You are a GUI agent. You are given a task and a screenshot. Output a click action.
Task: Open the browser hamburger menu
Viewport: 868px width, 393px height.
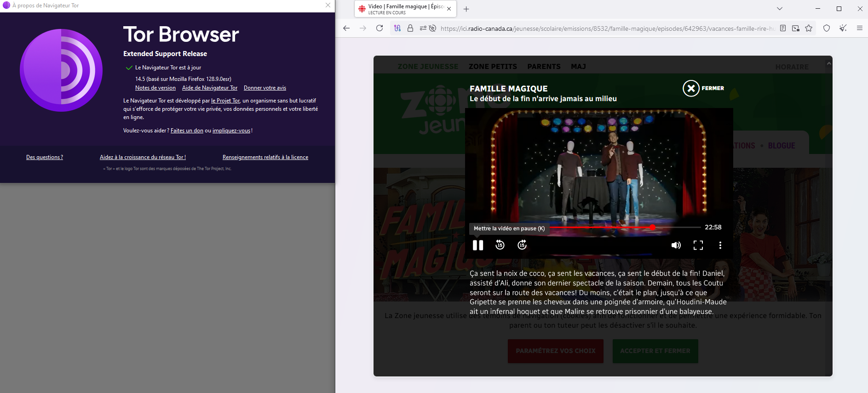859,28
